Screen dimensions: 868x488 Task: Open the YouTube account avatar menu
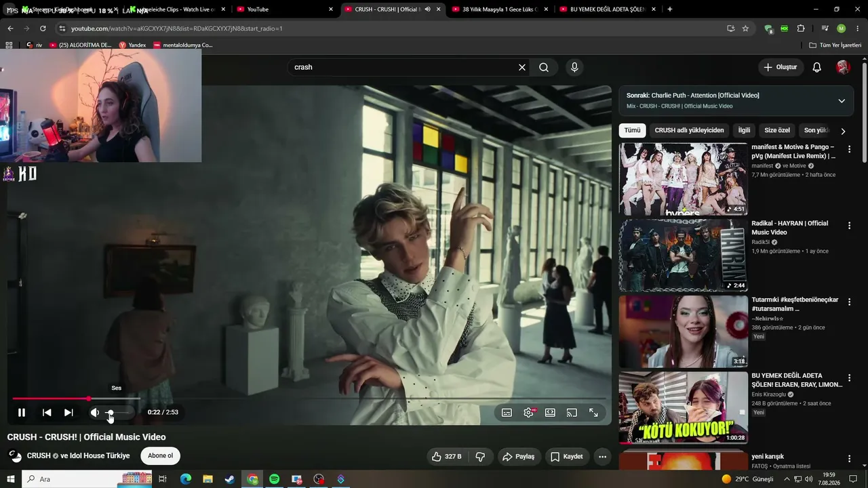click(x=844, y=67)
